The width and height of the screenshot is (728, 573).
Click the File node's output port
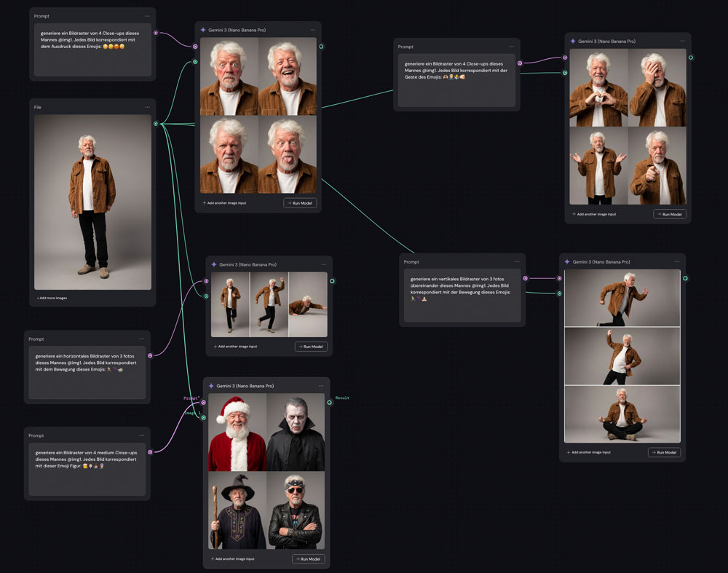(156, 124)
